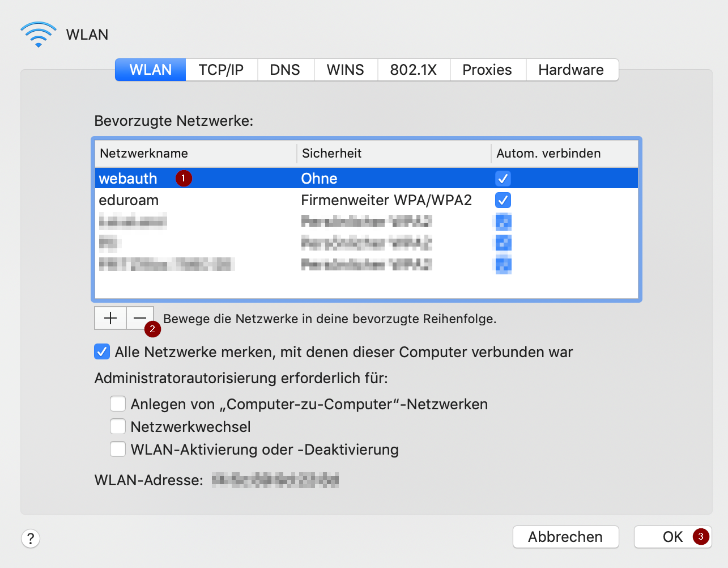Open help via question mark icon
728x568 pixels.
(31, 538)
